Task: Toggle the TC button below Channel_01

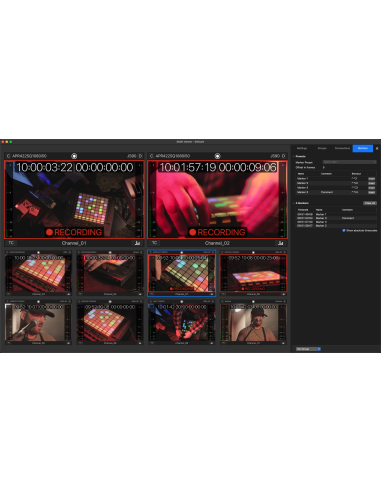Action: pyautogui.click(x=11, y=243)
